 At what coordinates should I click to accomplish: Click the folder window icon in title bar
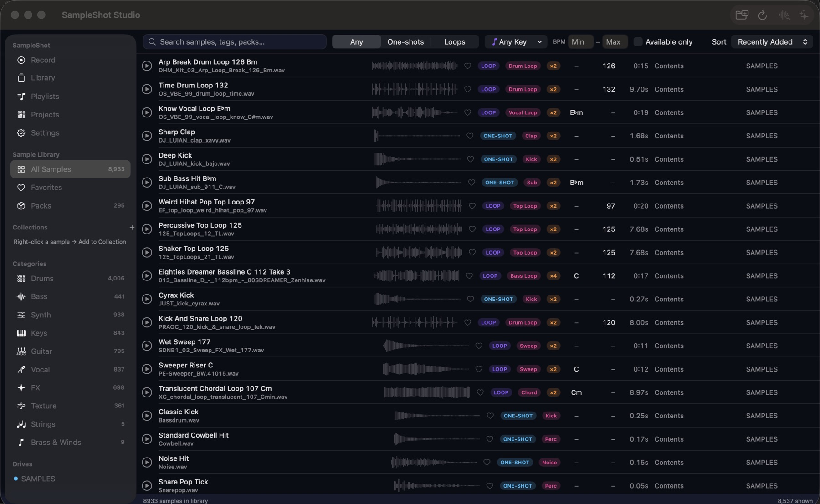(x=742, y=15)
